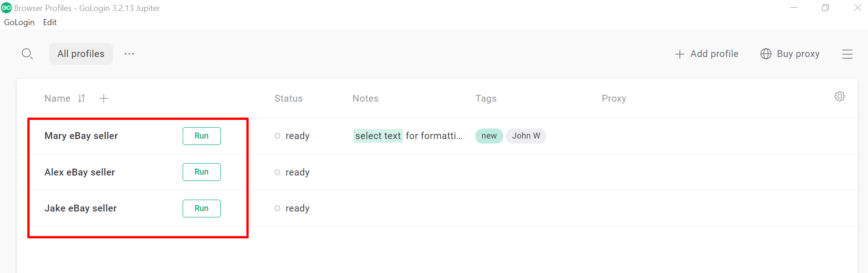The image size is (868, 273).
Task: Click the ready status of Jake profile
Action: 297,208
